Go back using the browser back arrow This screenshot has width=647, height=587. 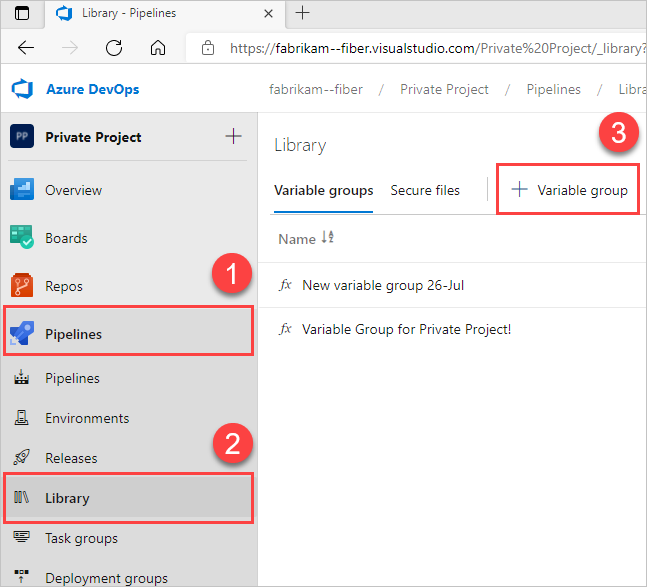pyautogui.click(x=26, y=48)
